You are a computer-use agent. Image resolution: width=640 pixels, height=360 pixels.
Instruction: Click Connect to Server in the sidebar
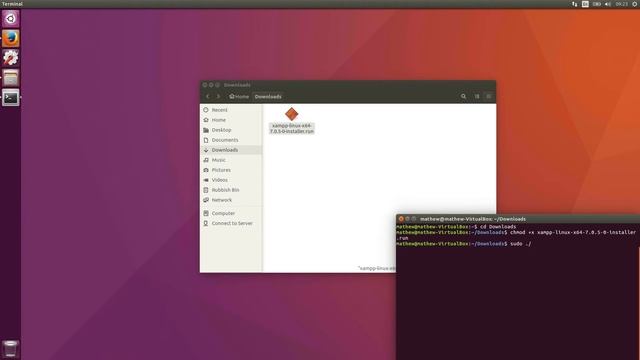[231, 223]
